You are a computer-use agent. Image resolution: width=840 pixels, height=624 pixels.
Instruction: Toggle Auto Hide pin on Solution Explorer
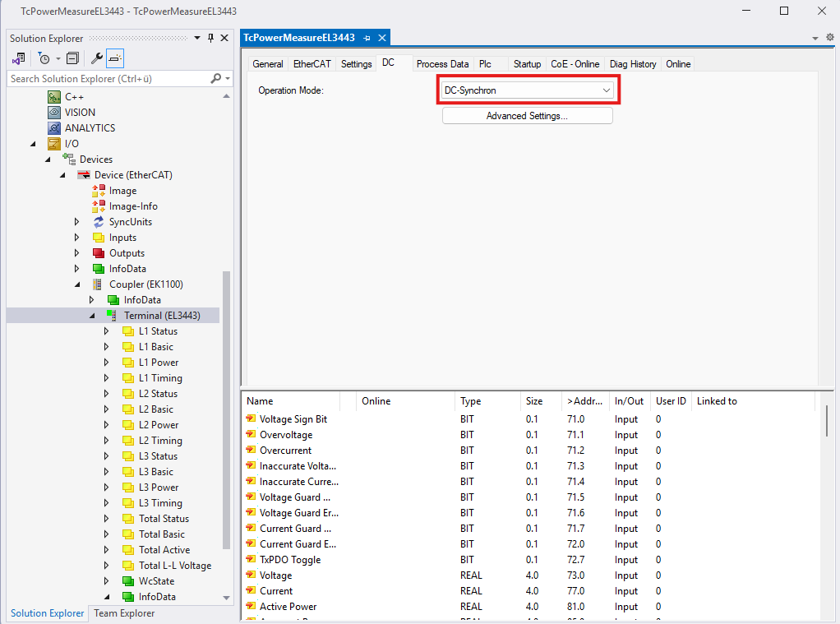tap(210, 38)
